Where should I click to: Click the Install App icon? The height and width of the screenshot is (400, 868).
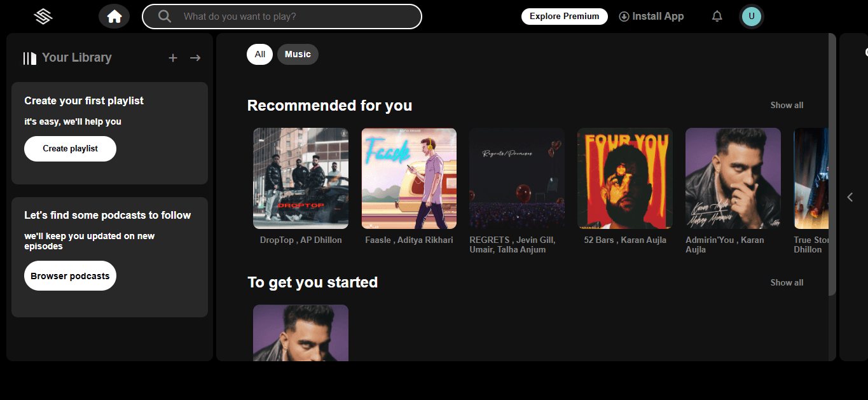(x=624, y=16)
